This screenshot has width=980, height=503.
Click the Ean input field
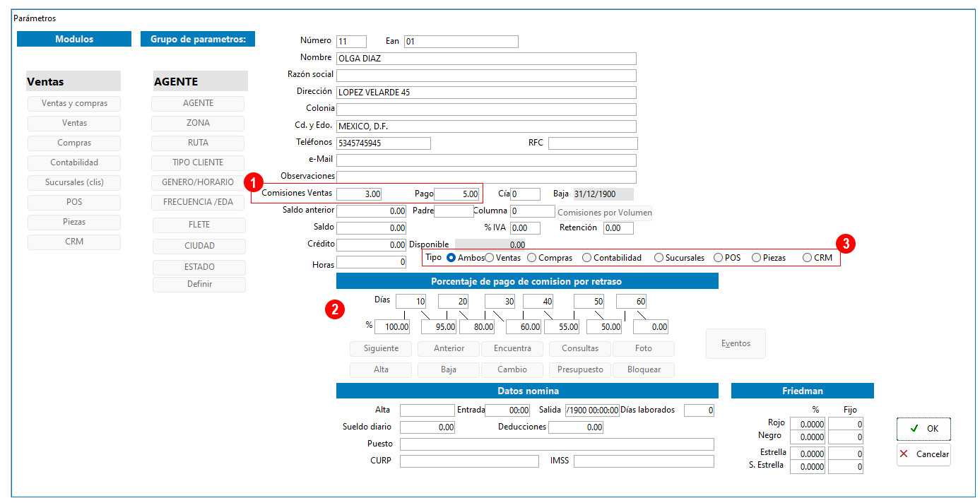pyautogui.click(x=461, y=42)
